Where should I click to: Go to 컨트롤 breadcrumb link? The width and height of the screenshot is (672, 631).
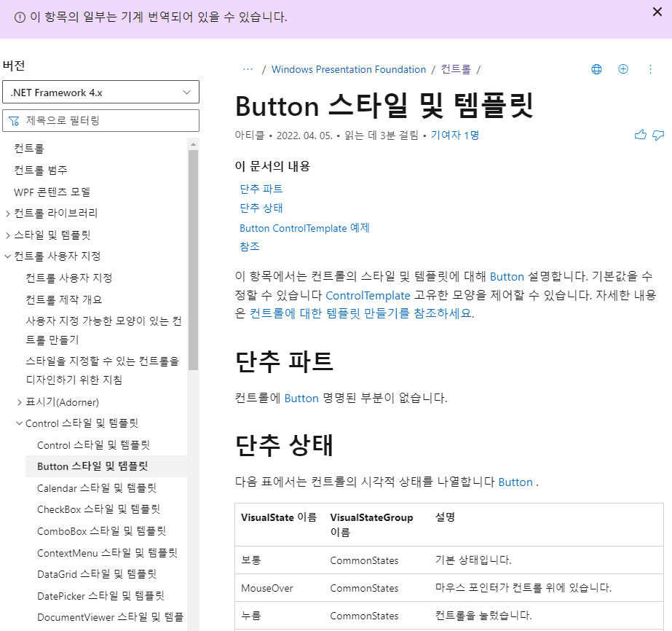coord(456,69)
